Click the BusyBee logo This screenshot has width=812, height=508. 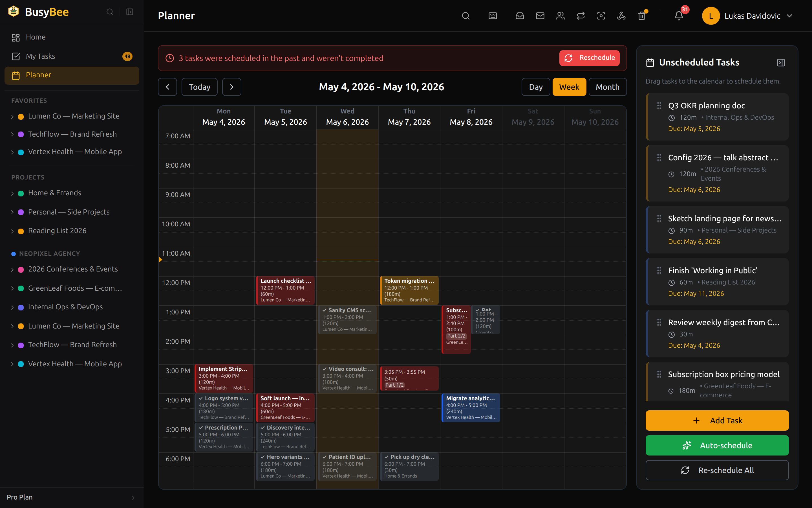click(38, 12)
